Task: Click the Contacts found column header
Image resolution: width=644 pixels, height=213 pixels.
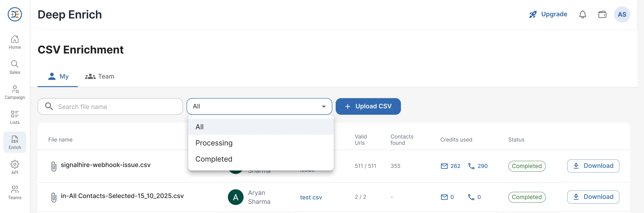Action: [x=402, y=139]
